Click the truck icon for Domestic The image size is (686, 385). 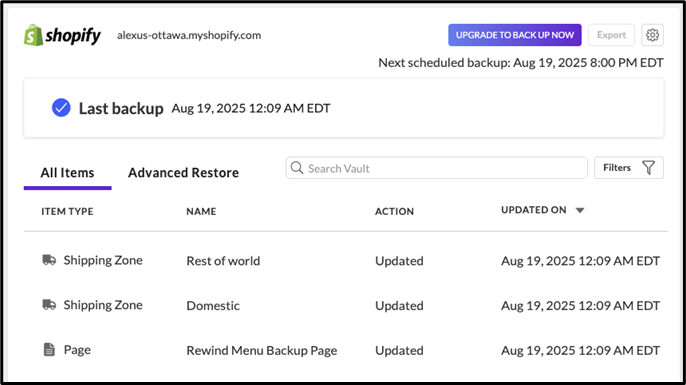(49, 304)
